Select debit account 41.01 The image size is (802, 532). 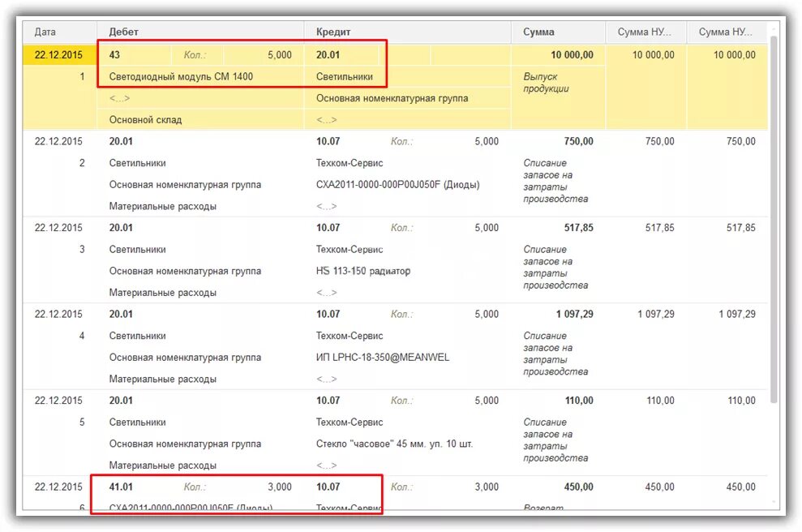click(121, 487)
